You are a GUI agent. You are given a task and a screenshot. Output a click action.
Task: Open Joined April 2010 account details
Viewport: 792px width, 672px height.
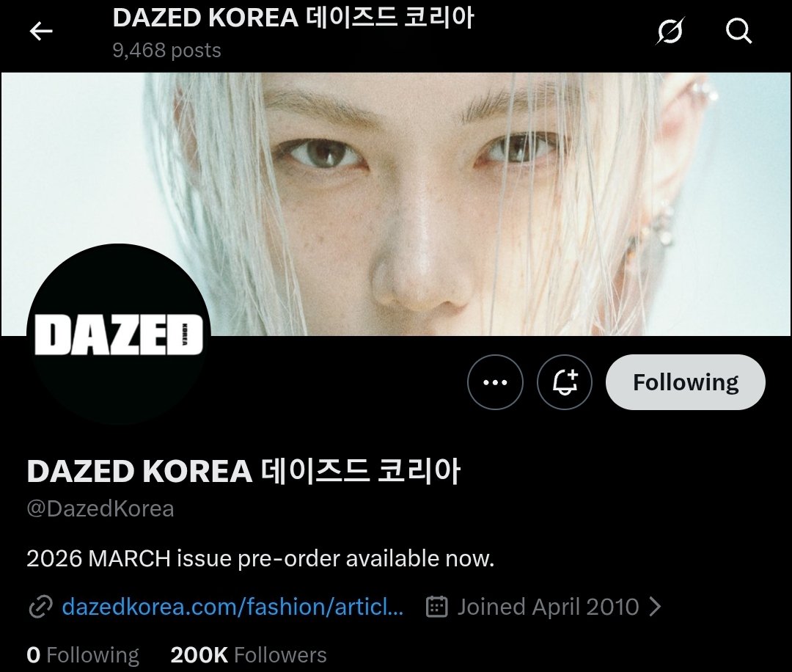click(x=548, y=606)
